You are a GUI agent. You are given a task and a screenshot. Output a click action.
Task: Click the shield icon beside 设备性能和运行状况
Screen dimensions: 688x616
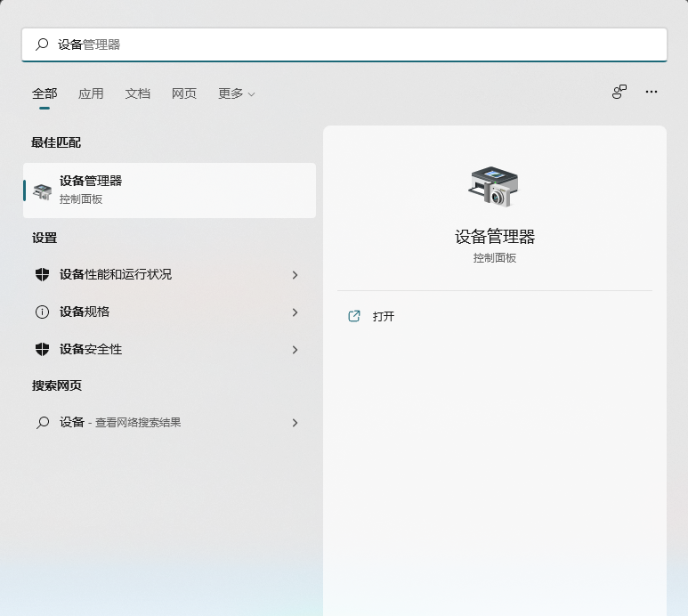click(x=42, y=275)
